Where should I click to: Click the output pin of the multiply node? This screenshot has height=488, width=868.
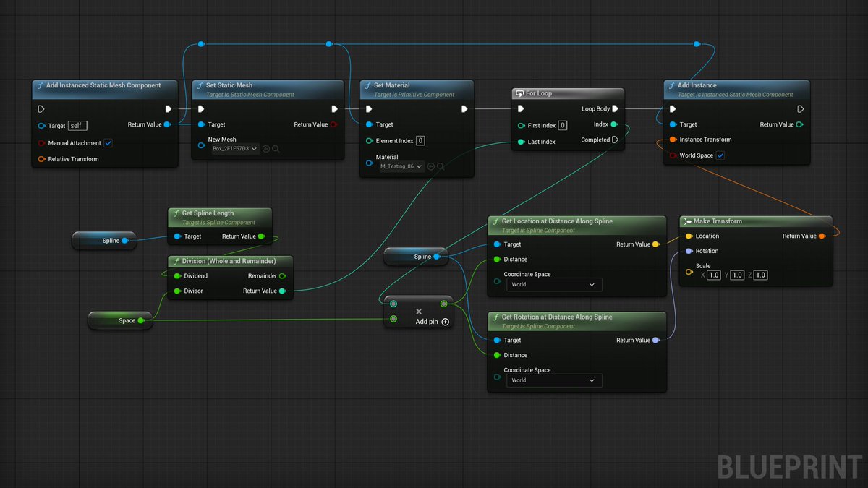tap(443, 304)
